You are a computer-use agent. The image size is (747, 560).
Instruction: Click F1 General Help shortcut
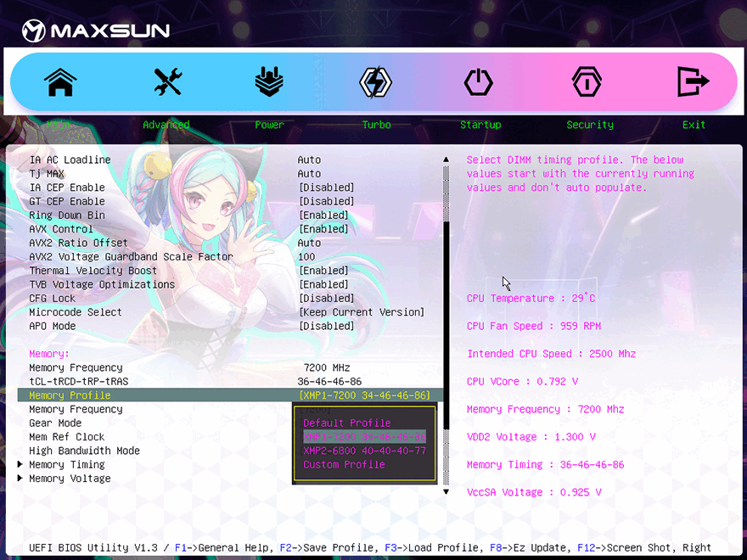(x=224, y=547)
